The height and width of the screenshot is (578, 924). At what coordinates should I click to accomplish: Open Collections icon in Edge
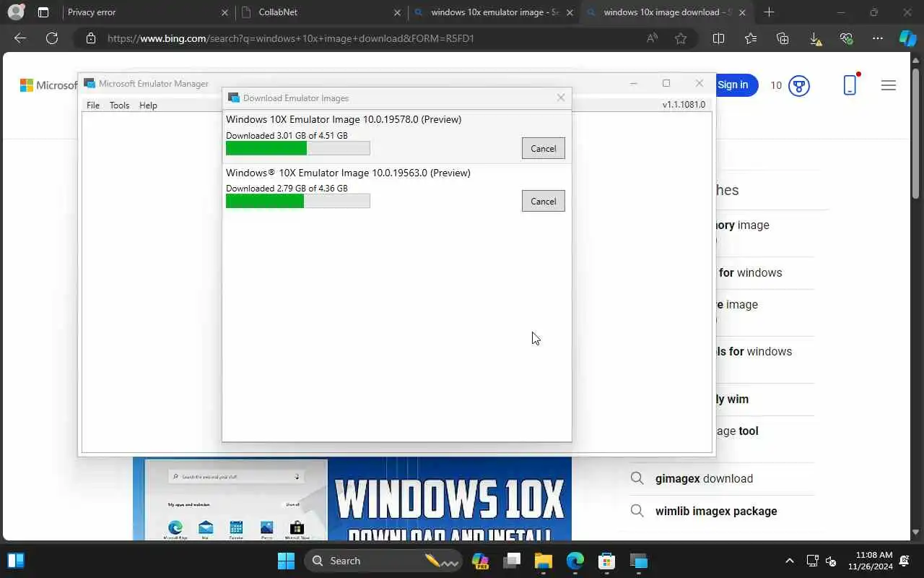[x=783, y=38]
